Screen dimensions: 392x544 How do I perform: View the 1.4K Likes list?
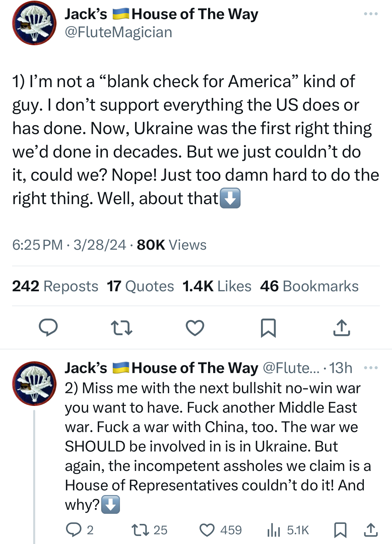(217, 286)
